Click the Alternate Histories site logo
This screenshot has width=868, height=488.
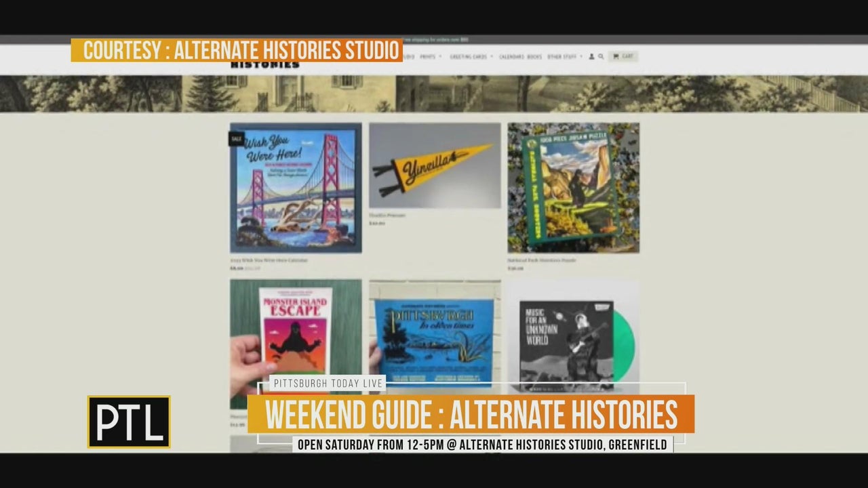coord(264,64)
